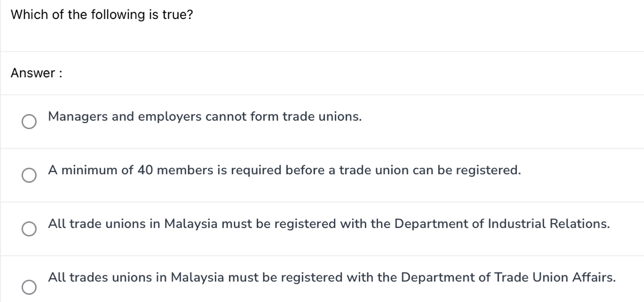This screenshot has height=302, width=644.
Task: Choose the radio button for minimum 40 members
Action: (29, 176)
